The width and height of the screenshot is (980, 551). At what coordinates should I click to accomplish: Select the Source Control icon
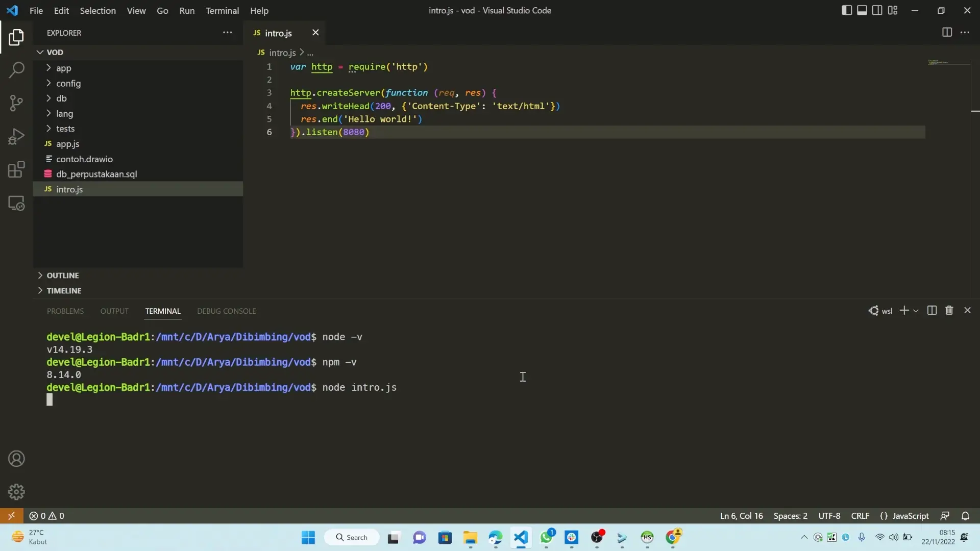coord(17,103)
